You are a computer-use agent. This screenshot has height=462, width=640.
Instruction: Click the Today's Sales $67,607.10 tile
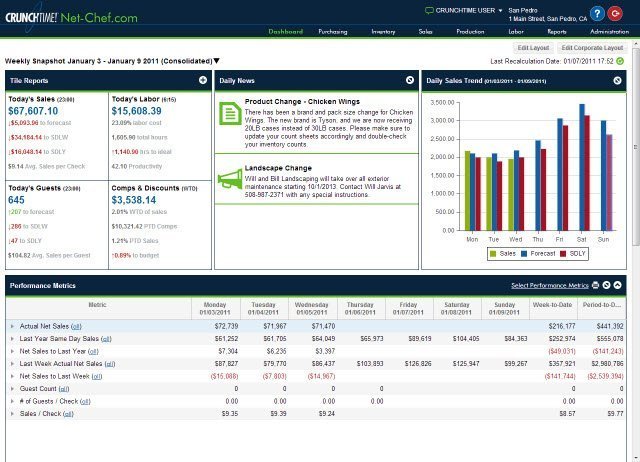pos(57,136)
